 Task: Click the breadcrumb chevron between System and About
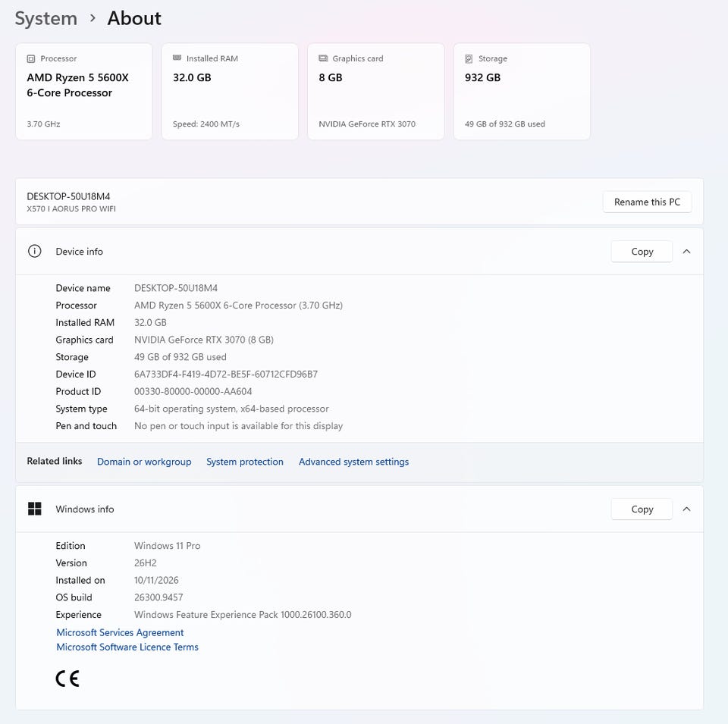(93, 18)
